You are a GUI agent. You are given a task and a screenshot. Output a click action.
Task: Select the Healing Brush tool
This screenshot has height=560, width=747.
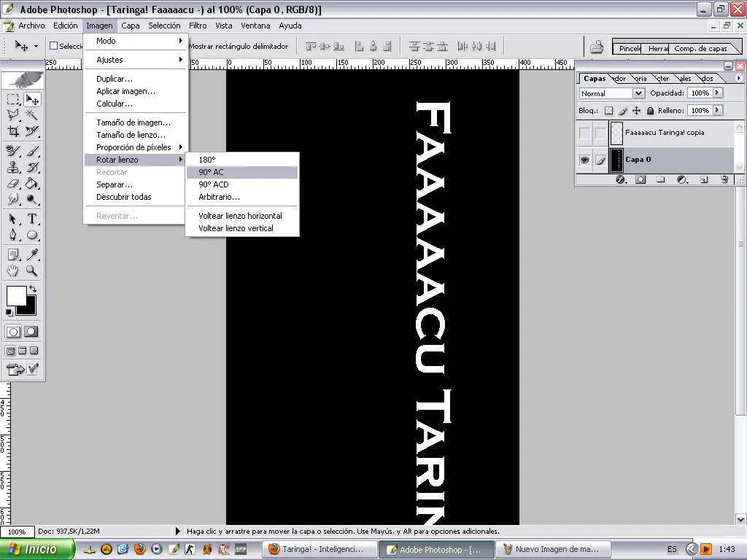(13, 151)
